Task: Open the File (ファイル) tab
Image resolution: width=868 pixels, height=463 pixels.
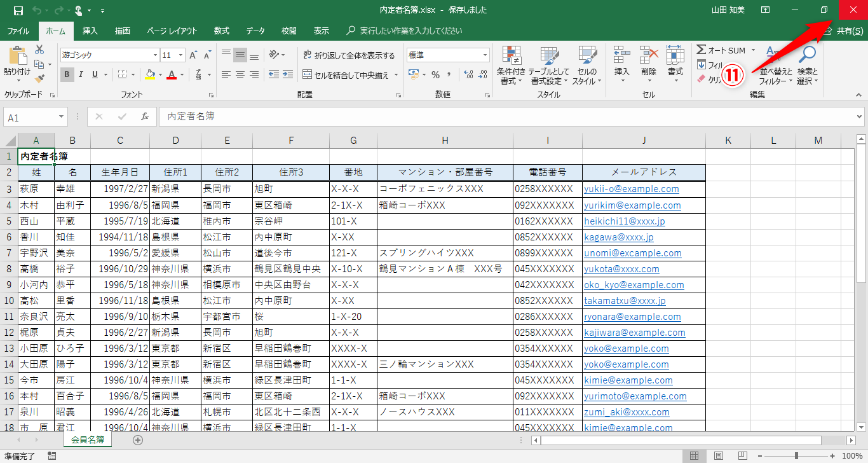Action: click(18, 31)
